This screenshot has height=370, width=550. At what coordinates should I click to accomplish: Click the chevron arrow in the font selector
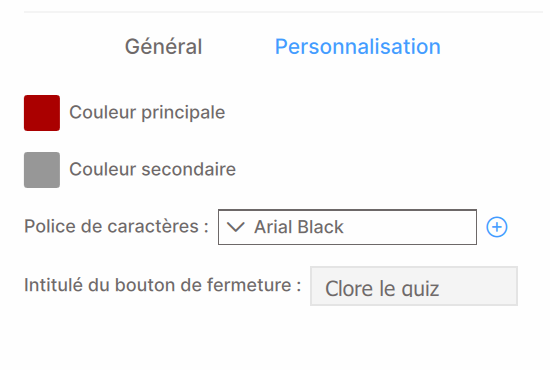tap(235, 227)
